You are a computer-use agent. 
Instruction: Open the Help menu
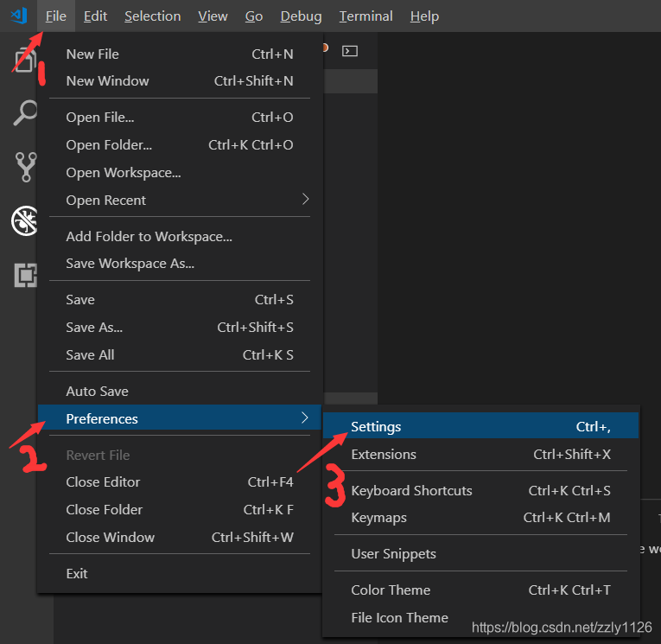click(424, 16)
